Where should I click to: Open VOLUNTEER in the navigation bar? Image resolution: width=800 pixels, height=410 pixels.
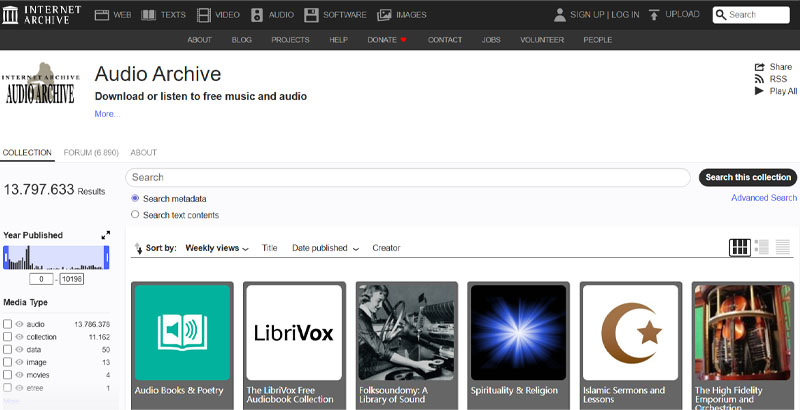(542, 40)
